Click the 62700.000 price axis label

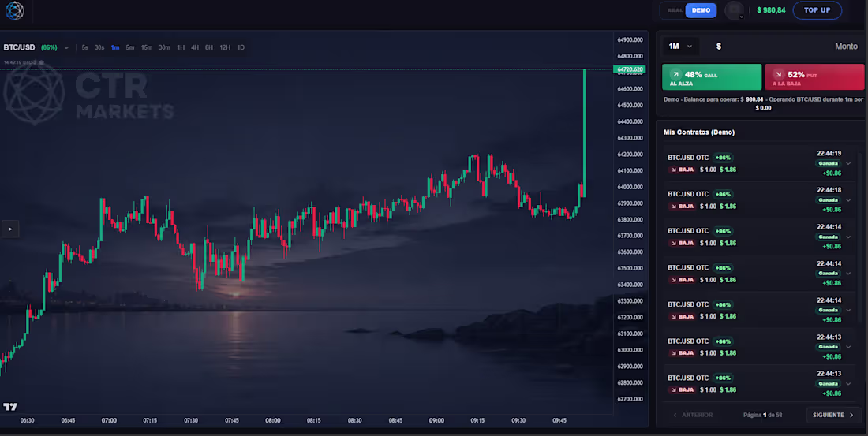pyautogui.click(x=630, y=399)
